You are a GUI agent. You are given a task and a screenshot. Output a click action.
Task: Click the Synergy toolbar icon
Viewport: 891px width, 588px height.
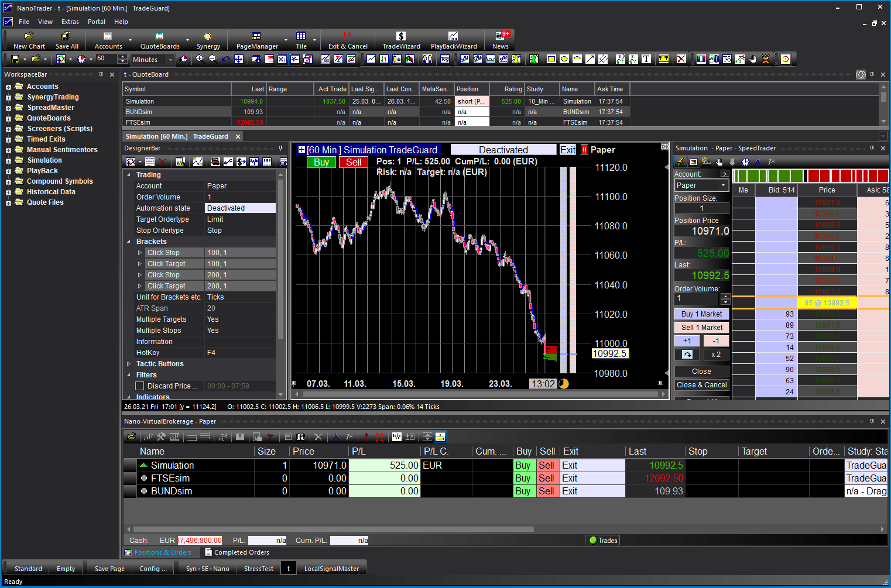pyautogui.click(x=208, y=40)
